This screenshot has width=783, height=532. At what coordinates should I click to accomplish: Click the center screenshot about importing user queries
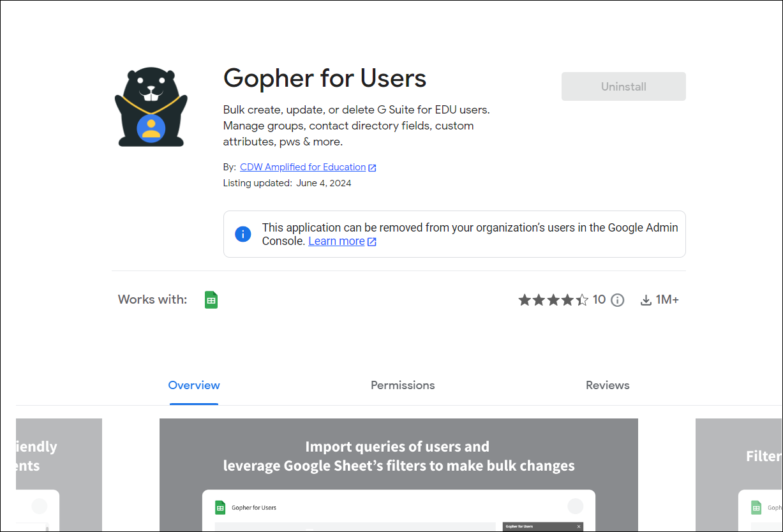[x=399, y=475]
